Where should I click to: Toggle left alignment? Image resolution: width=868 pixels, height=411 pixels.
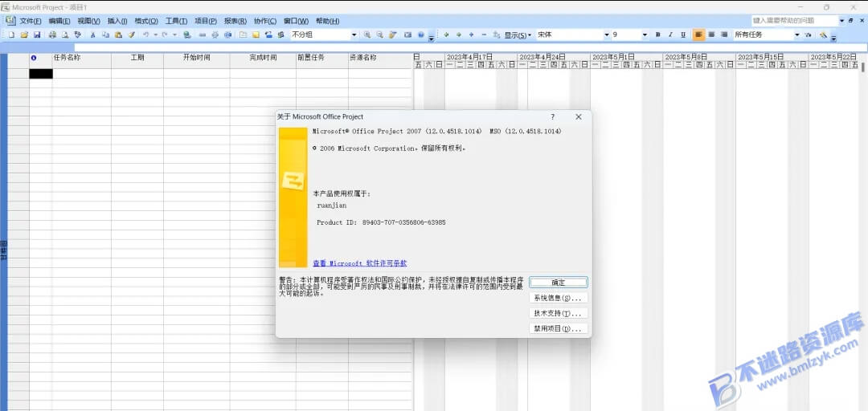coord(698,35)
